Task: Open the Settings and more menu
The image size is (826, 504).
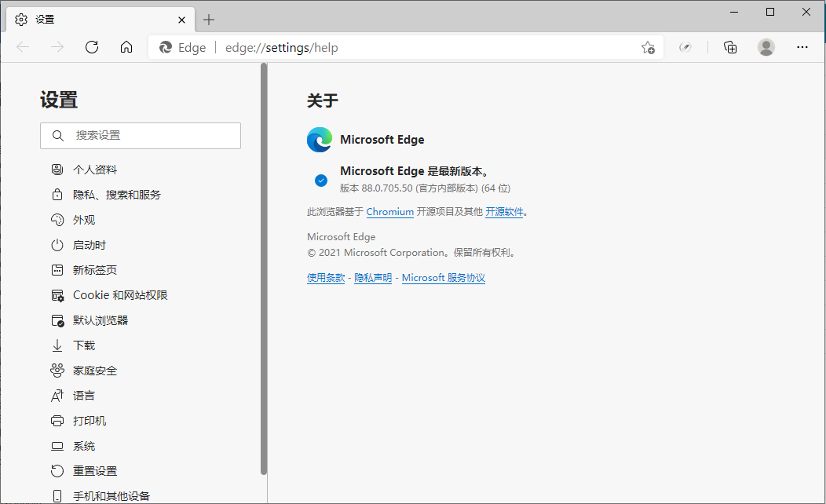Action: (802, 47)
